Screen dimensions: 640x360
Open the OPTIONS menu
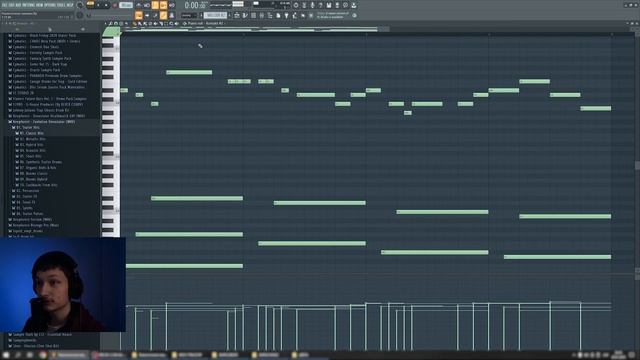click(x=50, y=5)
